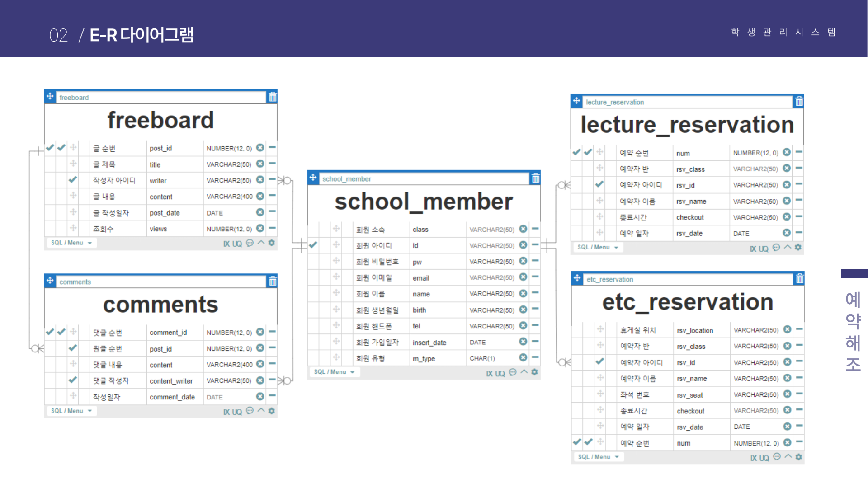
Task: Remove the school_member m_type column with X icon
Action: [523, 357]
